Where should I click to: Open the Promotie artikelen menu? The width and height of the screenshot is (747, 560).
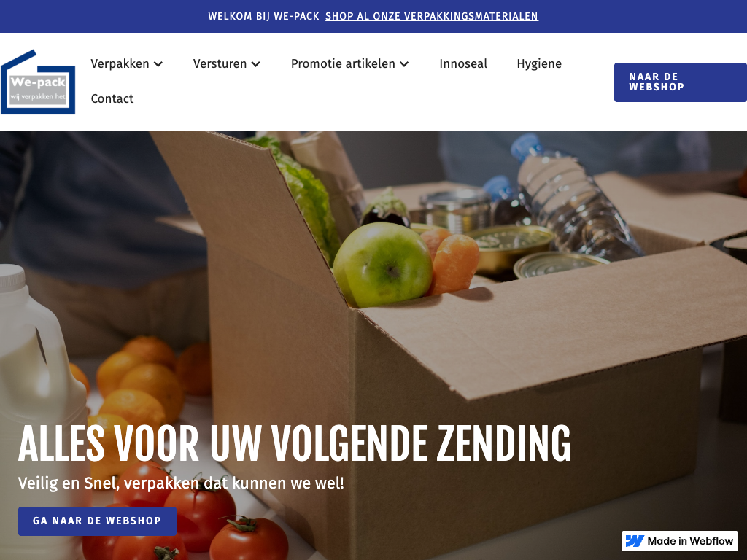[343, 64]
